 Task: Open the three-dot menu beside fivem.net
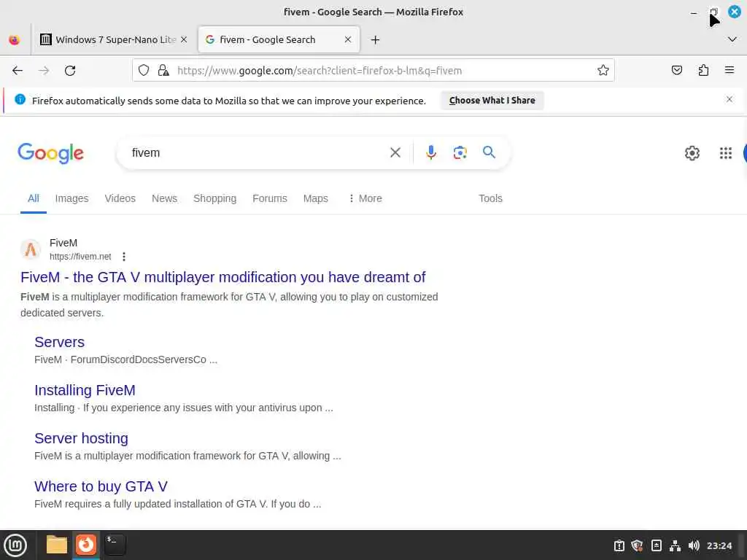point(124,257)
